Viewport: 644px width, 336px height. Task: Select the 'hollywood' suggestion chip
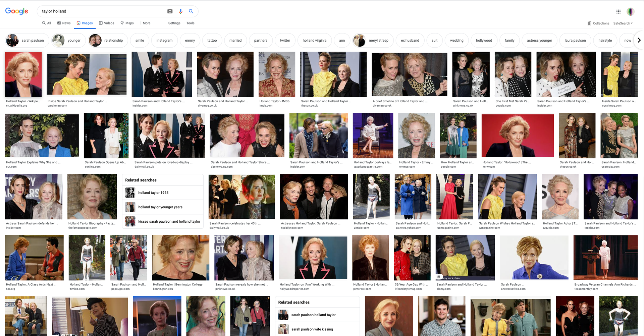(484, 41)
